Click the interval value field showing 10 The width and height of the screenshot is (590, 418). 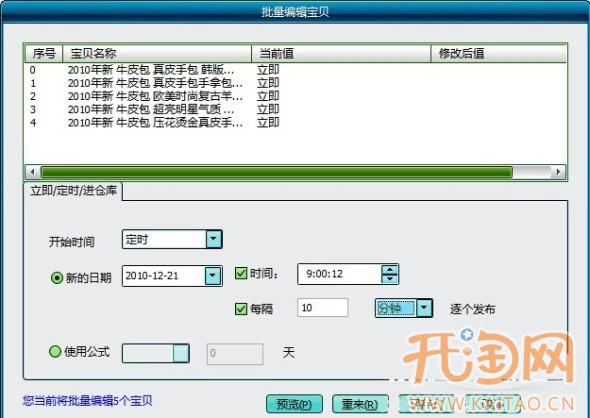(x=322, y=308)
